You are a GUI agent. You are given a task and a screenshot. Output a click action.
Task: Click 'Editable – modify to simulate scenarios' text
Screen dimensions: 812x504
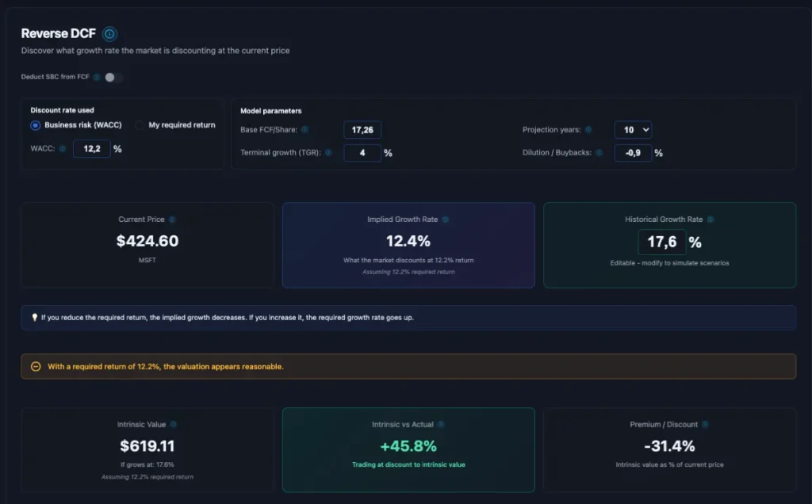pyautogui.click(x=669, y=263)
